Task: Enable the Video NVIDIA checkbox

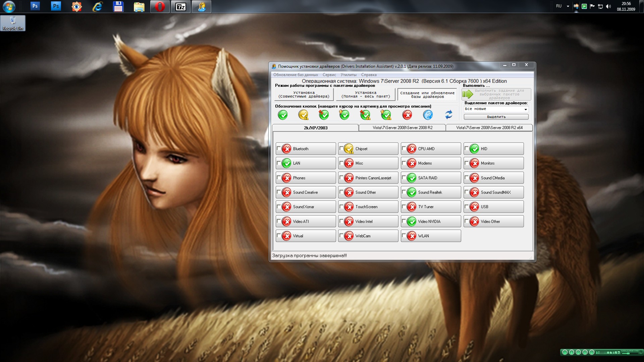Action: [404, 221]
